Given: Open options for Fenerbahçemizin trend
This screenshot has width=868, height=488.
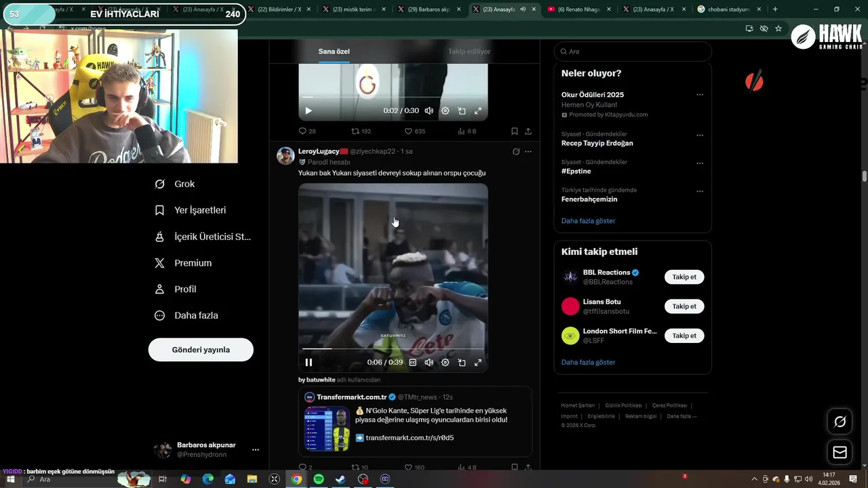Looking at the screenshot, I should (x=700, y=191).
